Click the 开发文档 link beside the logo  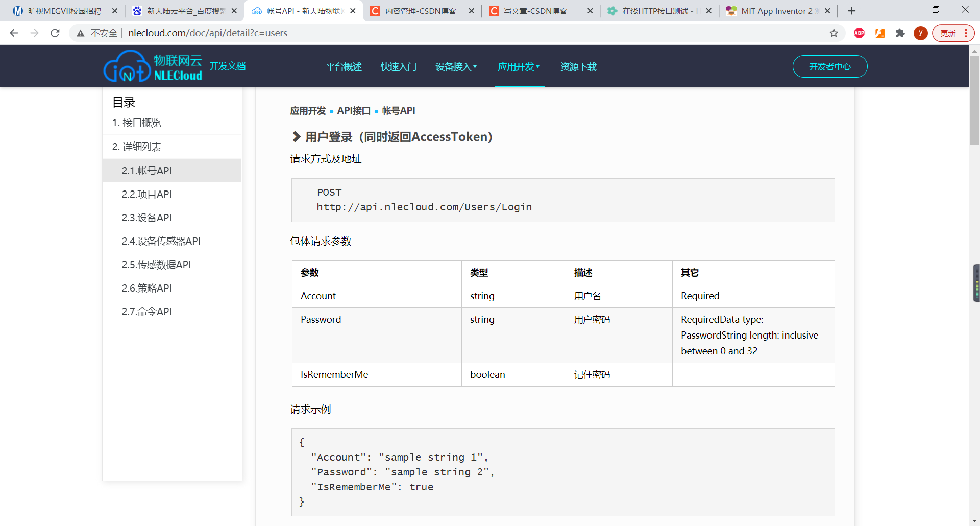click(228, 66)
